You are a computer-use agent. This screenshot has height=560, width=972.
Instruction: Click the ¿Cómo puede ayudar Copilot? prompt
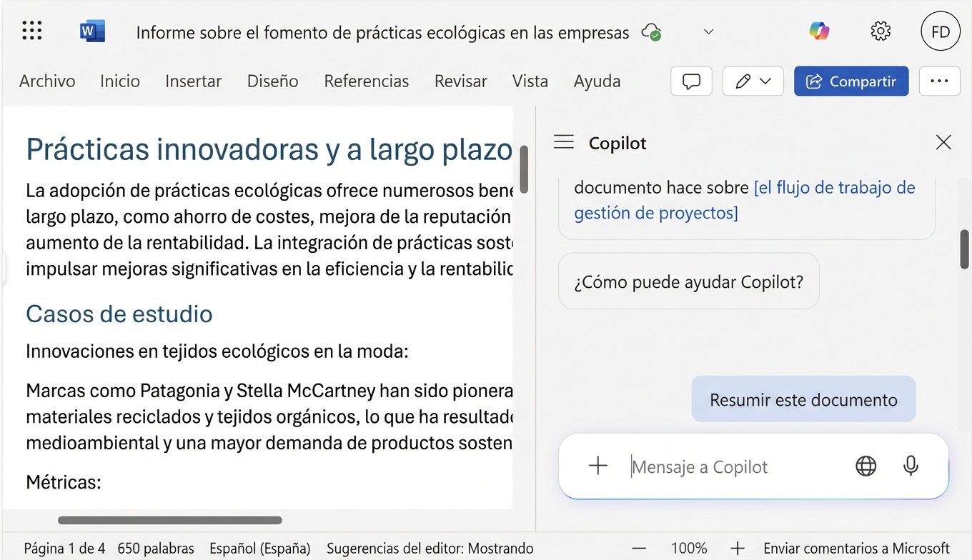pyautogui.click(x=688, y=281)
